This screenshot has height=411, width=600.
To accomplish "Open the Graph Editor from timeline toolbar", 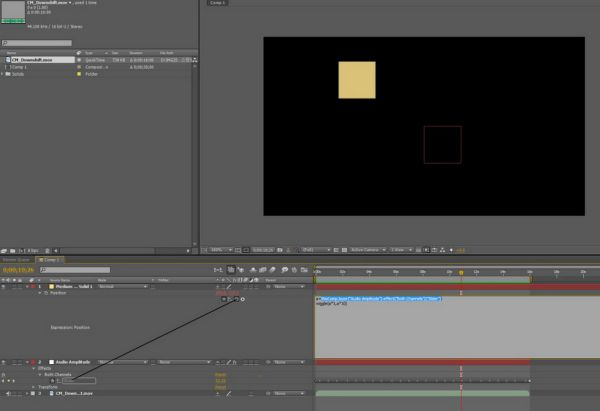I will [304, 270].
